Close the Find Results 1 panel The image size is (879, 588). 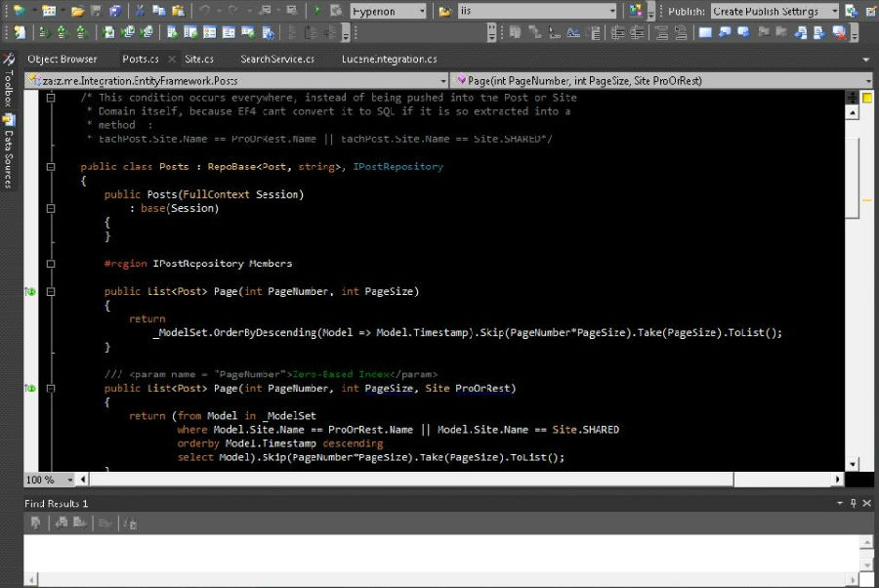(866, 503)
